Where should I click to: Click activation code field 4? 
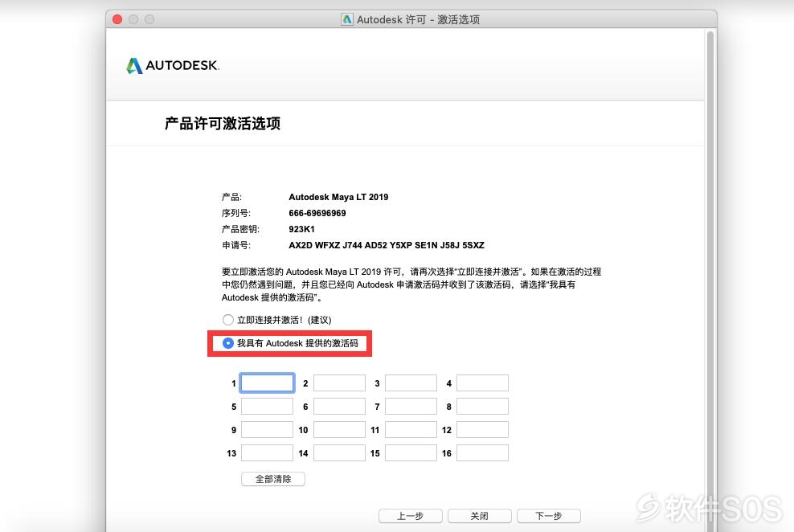pyautogui.click(x=482, y=383)
